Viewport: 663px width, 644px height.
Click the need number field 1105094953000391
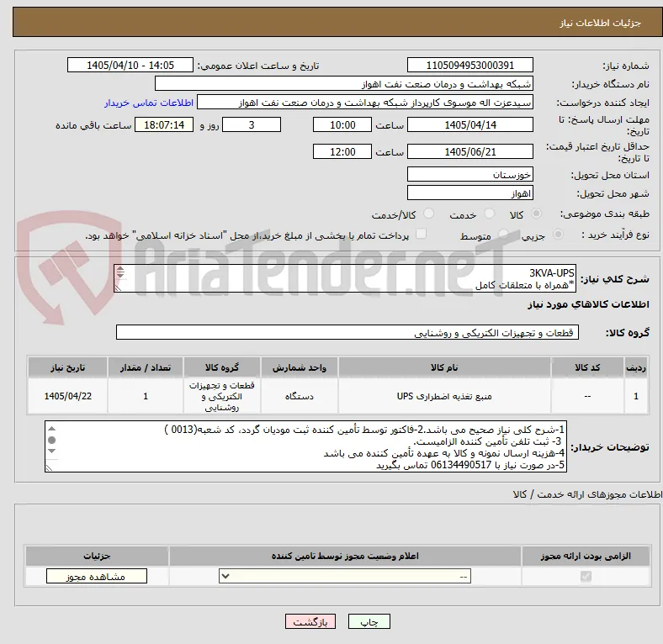pos(469,65)
